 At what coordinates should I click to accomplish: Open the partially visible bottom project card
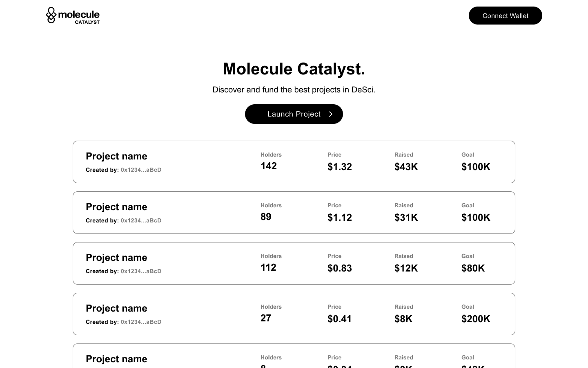(294, 356)
